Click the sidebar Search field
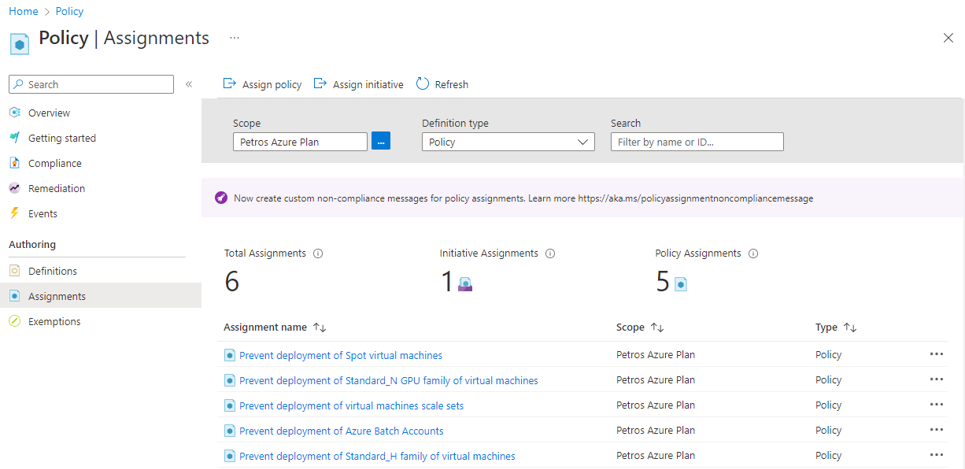This screenshot has width=965, height=469. coord(91,84)
